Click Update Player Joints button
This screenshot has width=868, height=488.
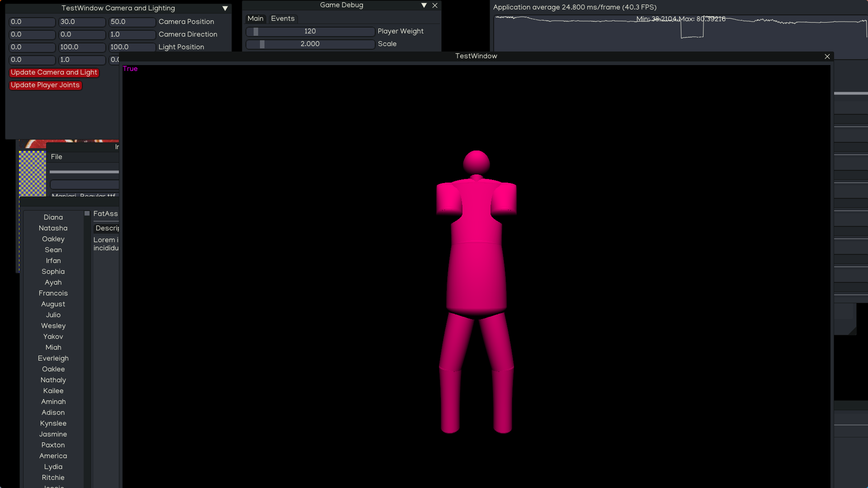[x=45, y=85]
